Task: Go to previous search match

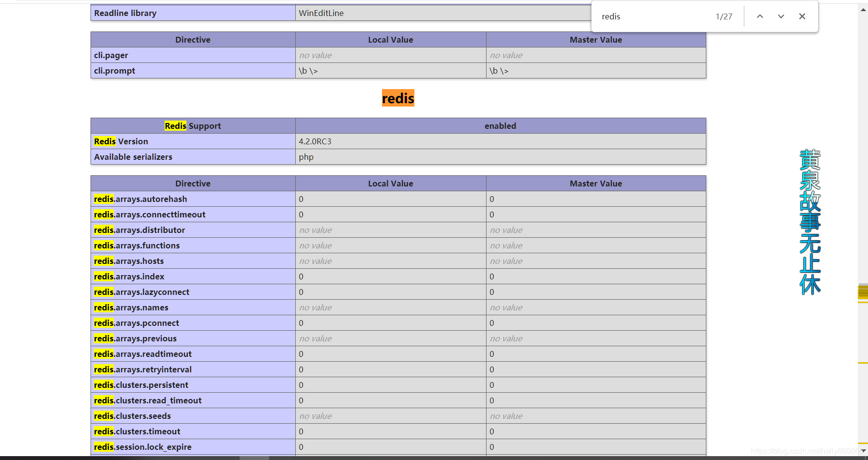Action: click(760, 16)
